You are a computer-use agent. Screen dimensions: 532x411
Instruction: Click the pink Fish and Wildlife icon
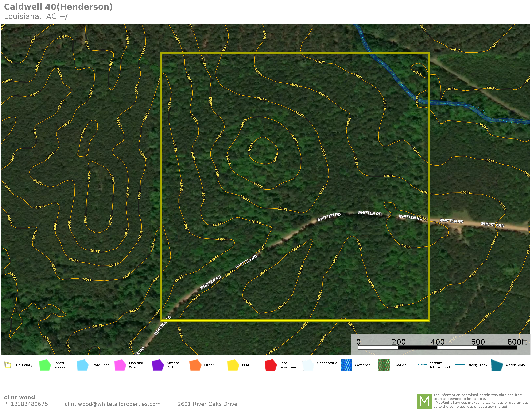click(120, 365)
